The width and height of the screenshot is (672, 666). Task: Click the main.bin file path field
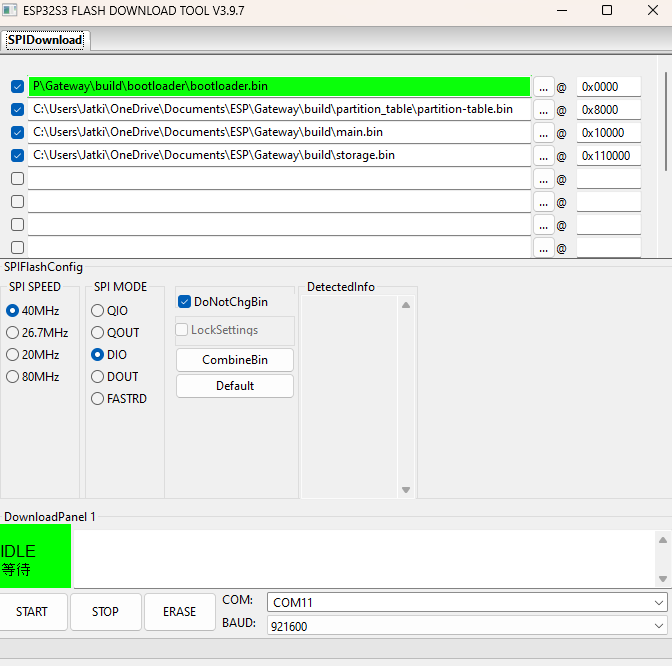coord(279,132)
